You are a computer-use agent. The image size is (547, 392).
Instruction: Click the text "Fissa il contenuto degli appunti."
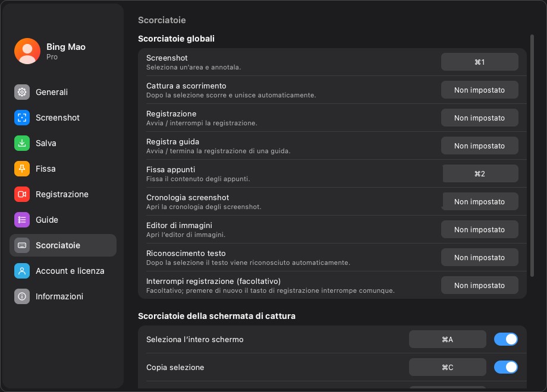pos(198,179)
